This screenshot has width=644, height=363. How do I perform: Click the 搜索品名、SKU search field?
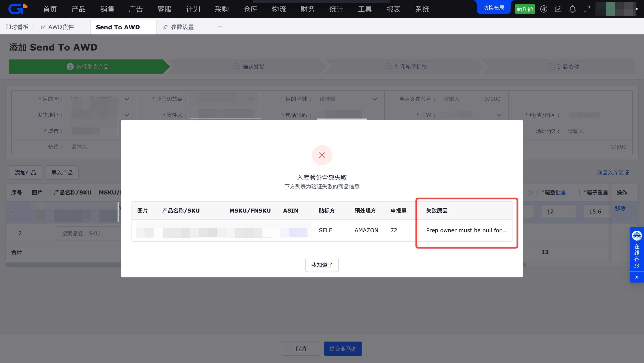[89, 233]
